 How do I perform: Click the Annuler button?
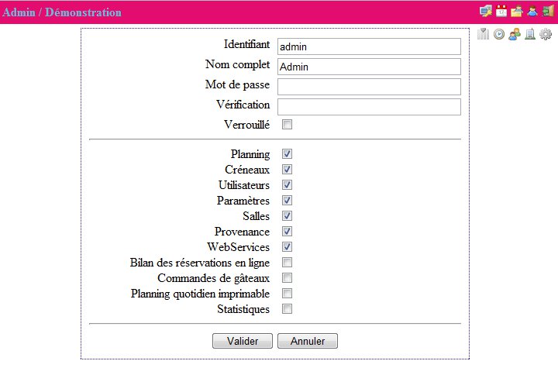308,341
